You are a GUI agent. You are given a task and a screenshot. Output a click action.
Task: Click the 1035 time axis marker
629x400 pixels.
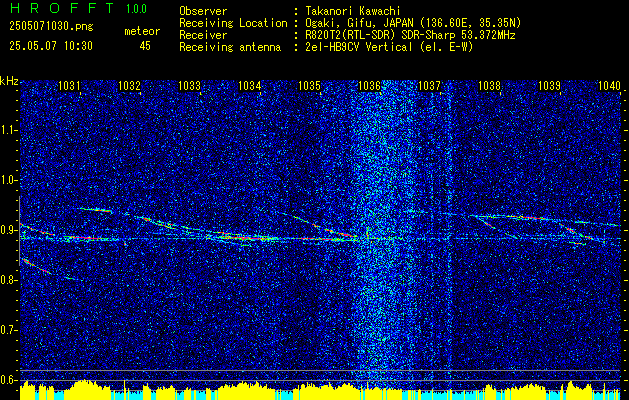coord(309,85)
